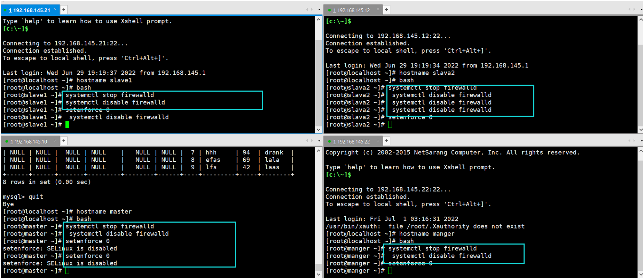Screen dimensions: 644x278
Task: Switch to the 192.168.145.22 session tab
Action: (x=353, y=141)
